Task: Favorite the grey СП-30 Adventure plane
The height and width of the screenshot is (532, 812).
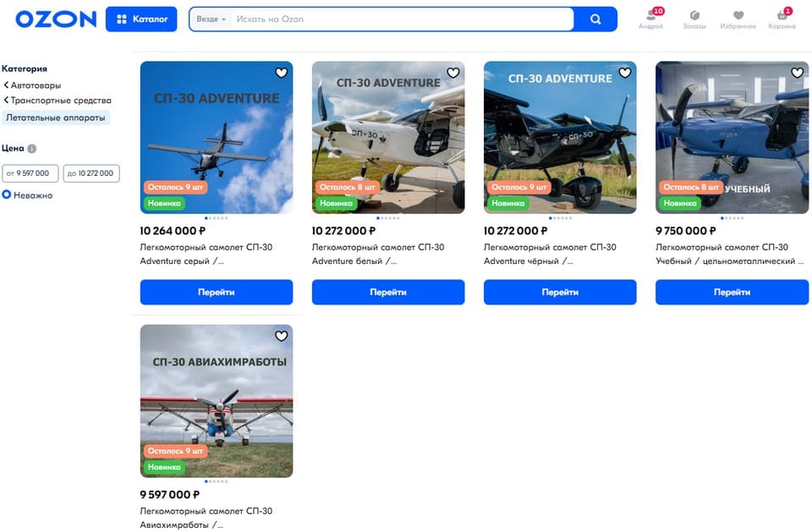Action: point(281,73)
